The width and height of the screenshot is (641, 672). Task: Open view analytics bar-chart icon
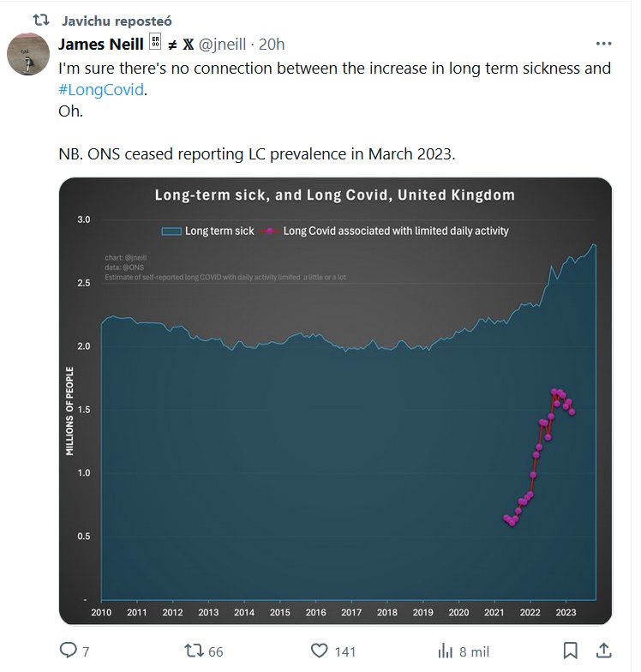pos(445,651)
